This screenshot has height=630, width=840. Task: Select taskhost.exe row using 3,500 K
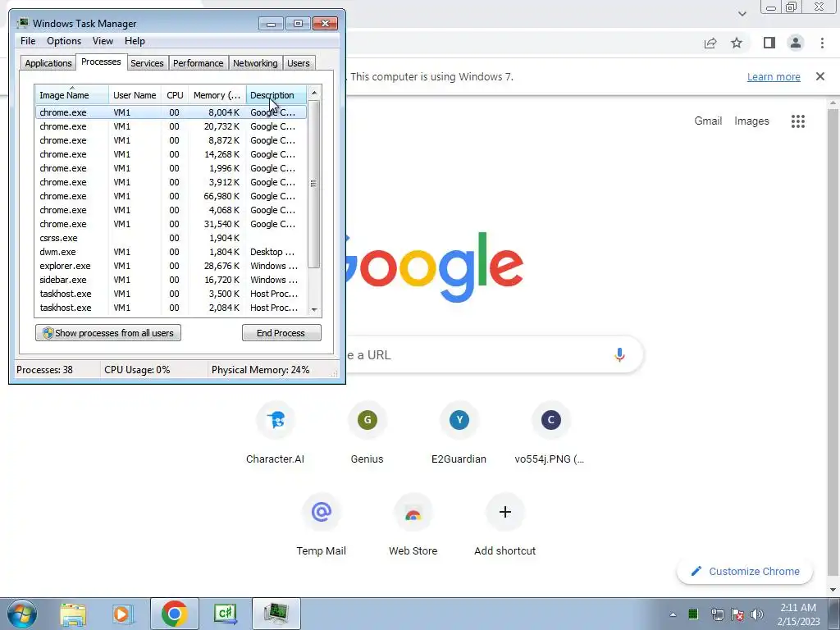click(x=171, y=294)
